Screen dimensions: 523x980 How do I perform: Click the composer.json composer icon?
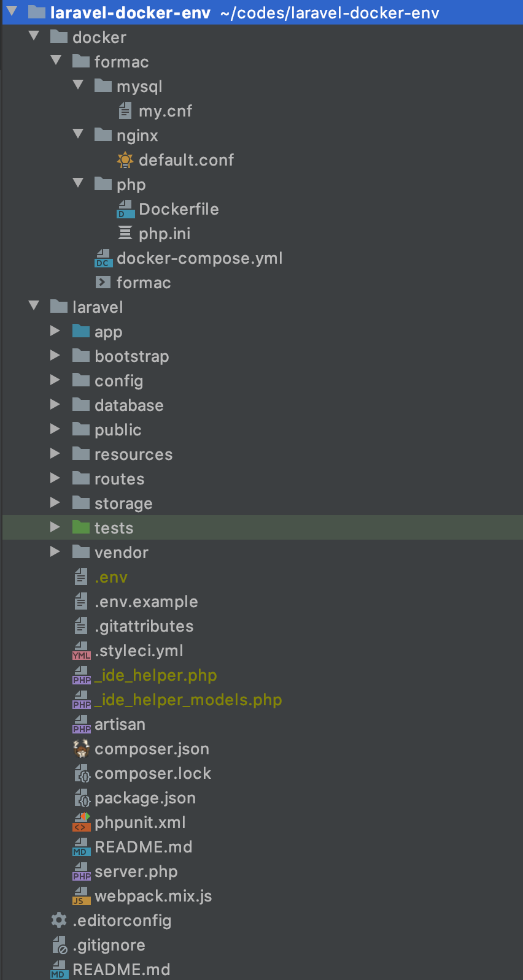(81, 748)
